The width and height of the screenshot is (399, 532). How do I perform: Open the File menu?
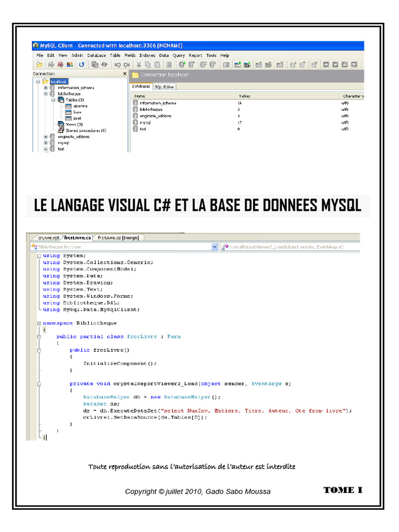click(x=39, y=55)
